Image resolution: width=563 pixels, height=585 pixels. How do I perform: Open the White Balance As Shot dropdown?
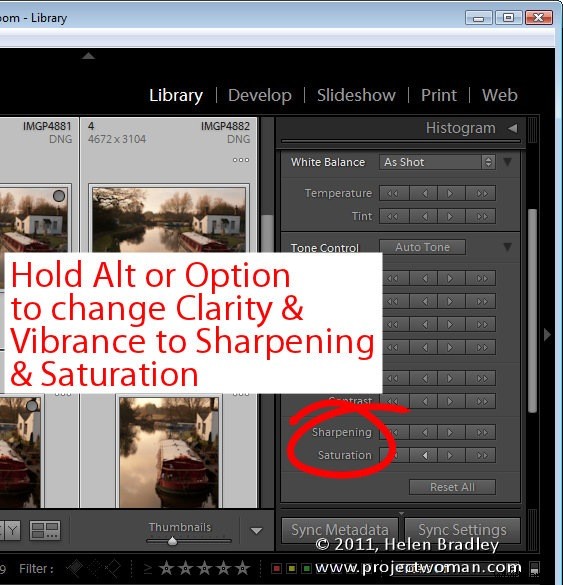pyautogui.click(x=437, y=162)
